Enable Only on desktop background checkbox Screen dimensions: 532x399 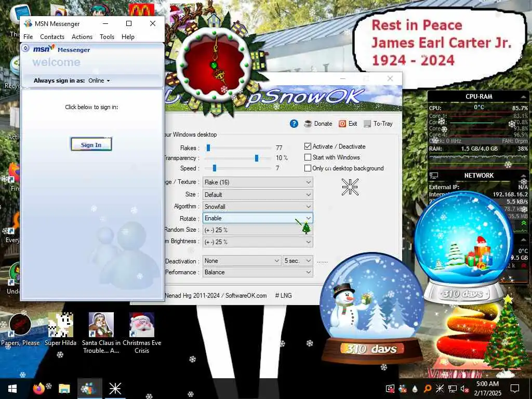(308, 168)
